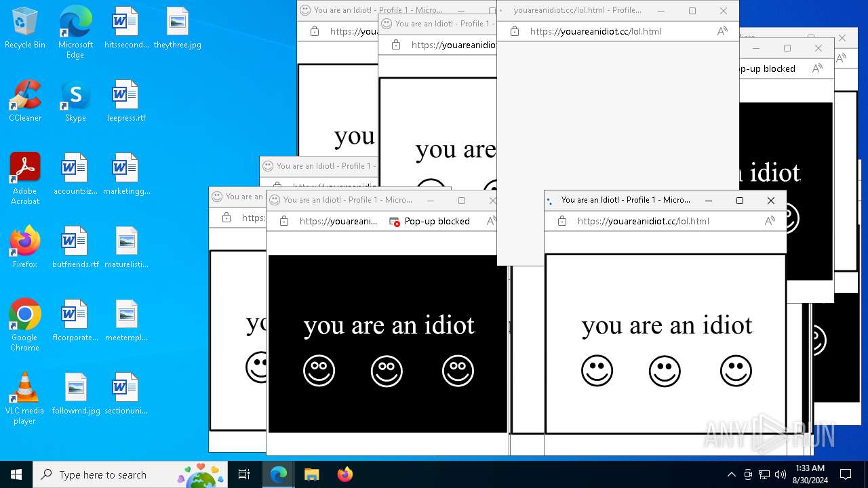This screenshot has height=488, width=868.
Task: Open the notification center
Action: click(846, 474)
